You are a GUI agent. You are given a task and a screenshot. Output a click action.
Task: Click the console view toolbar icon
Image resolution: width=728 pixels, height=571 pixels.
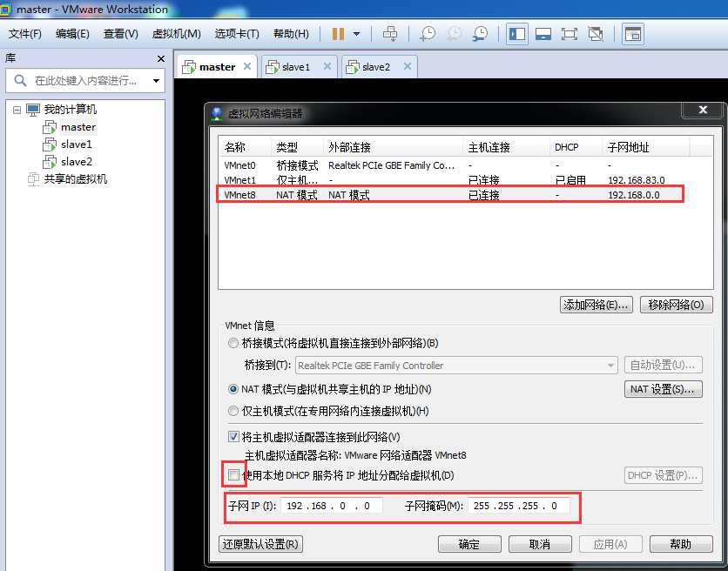pyautogui.click(x=632, y=34)
